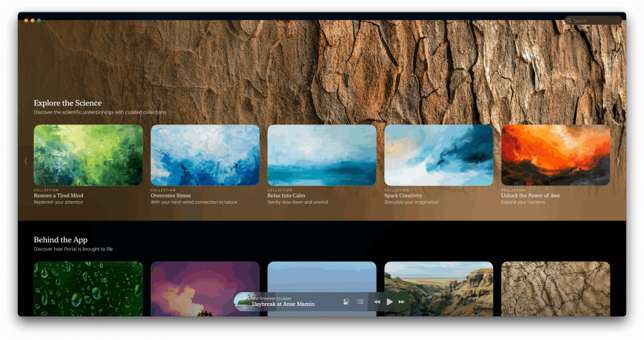The width and height of the screenshot is (644, 340).
Task: Skip to the next scene with fast-forward
Action: tap(401, 302)
